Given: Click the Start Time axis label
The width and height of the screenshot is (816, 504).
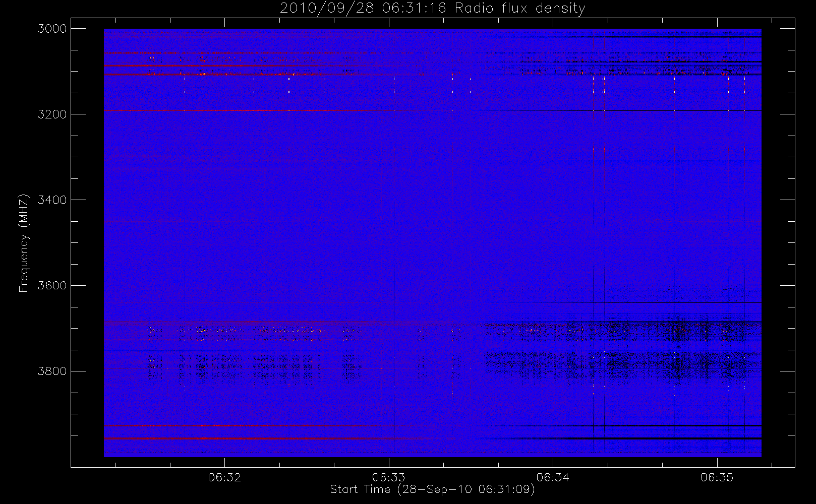Looking at the screenshot, I should (x=432, y=489).
